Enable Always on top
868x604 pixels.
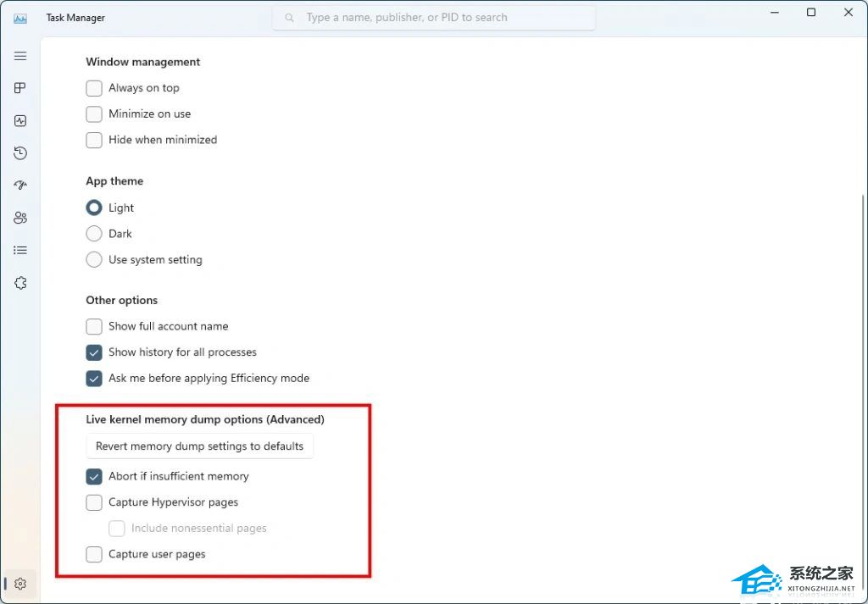[x=94, y=88]
